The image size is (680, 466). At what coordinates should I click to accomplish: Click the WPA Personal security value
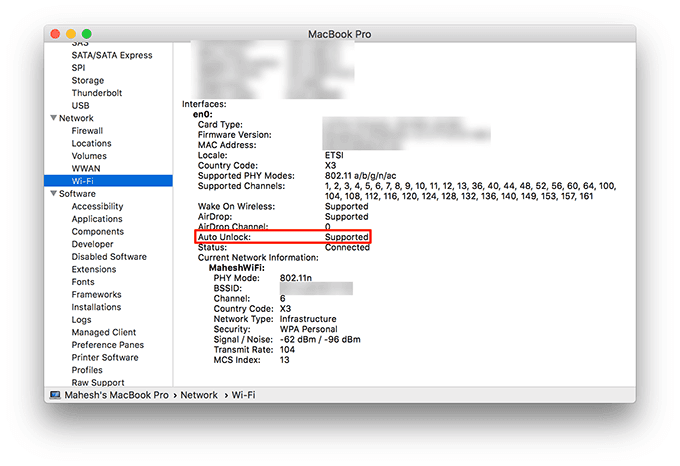308,329
